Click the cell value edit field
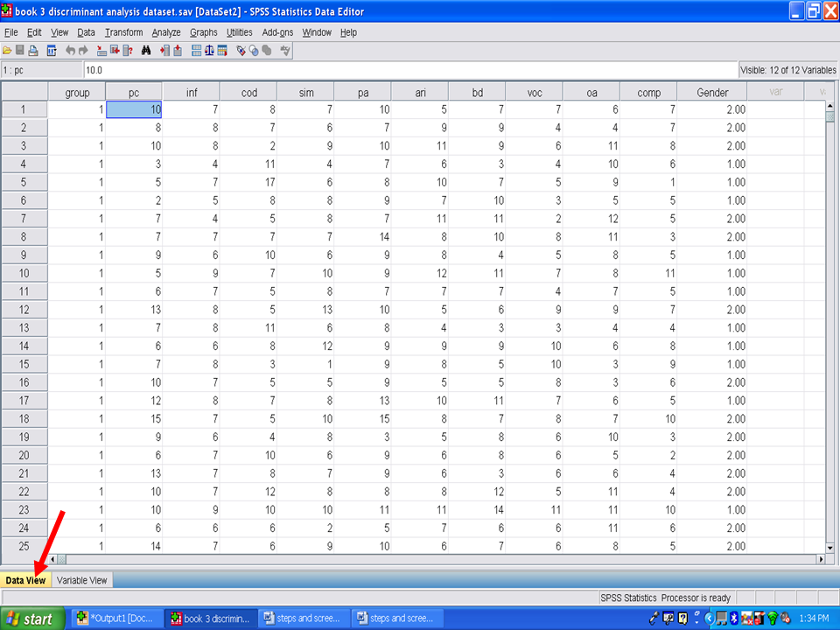Screen dimensions: 840x630 (x=409, y=69)
